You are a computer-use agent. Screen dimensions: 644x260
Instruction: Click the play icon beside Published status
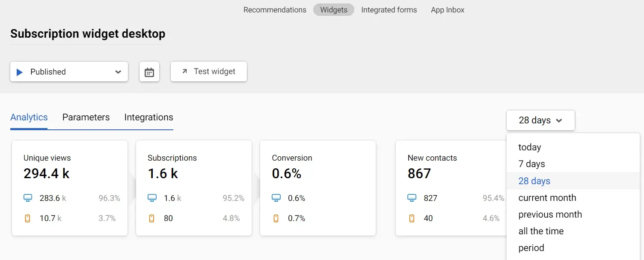coord(19,72)
